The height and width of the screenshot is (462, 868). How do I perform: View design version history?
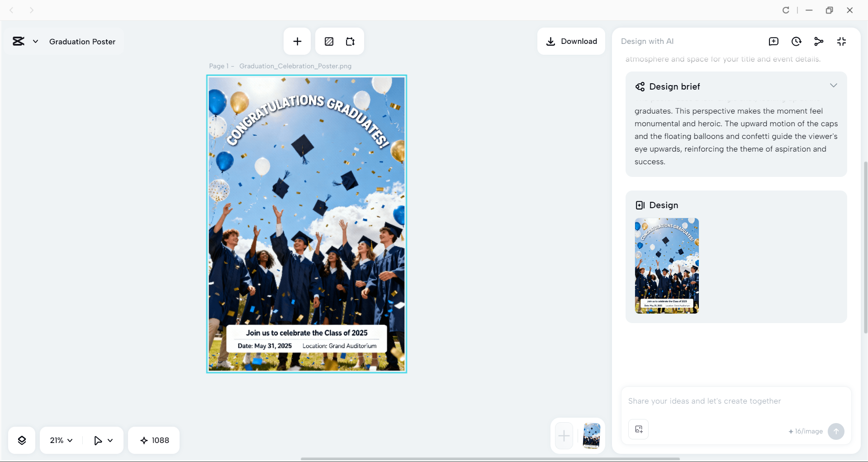(x=796, y=41)
